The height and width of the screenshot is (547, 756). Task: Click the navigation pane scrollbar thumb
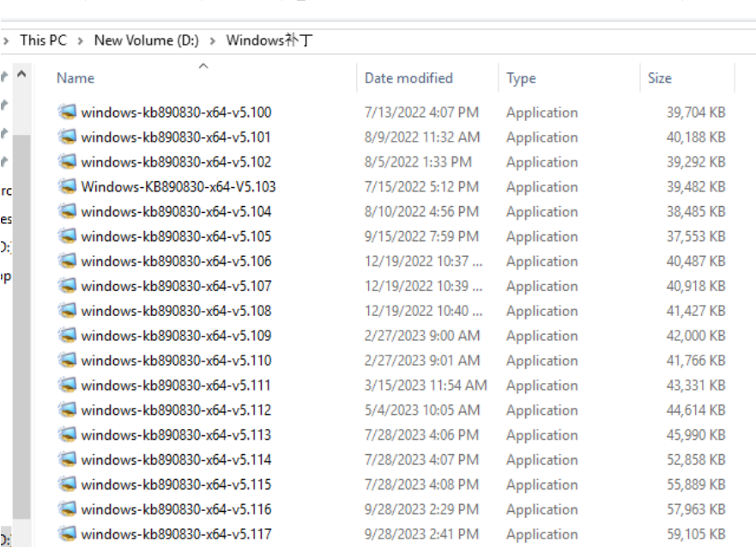21,326
